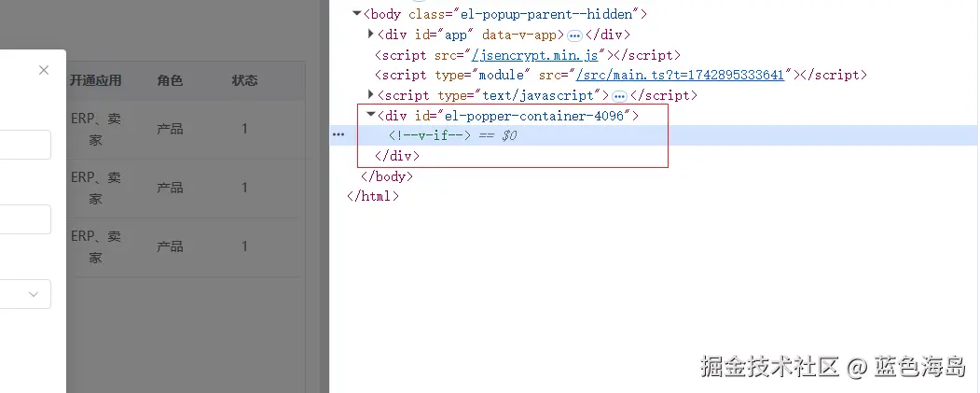Click the 角色 column header

click(x=170, y=80)
